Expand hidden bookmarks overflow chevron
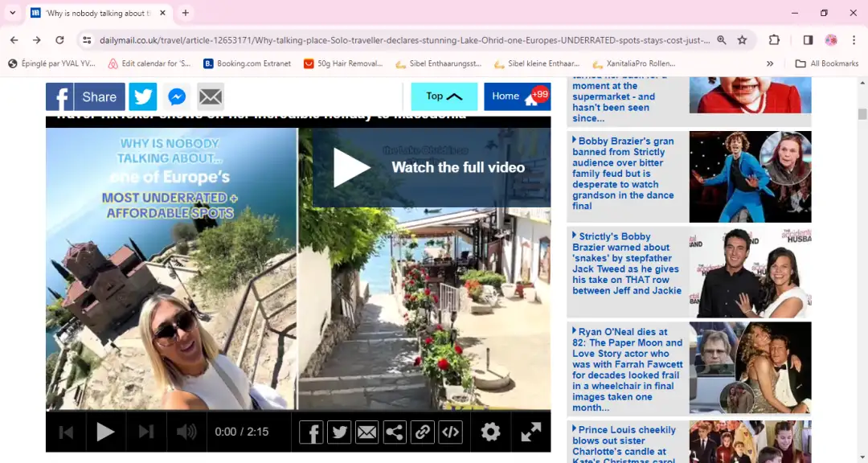This screenshot has height=463, width=868. click(770, 64)
